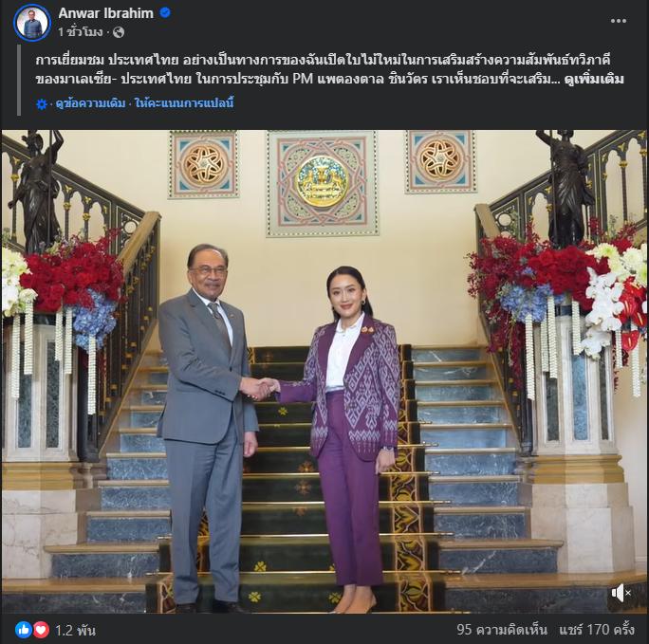Click the public globe privacy icon

pos(119,32)
